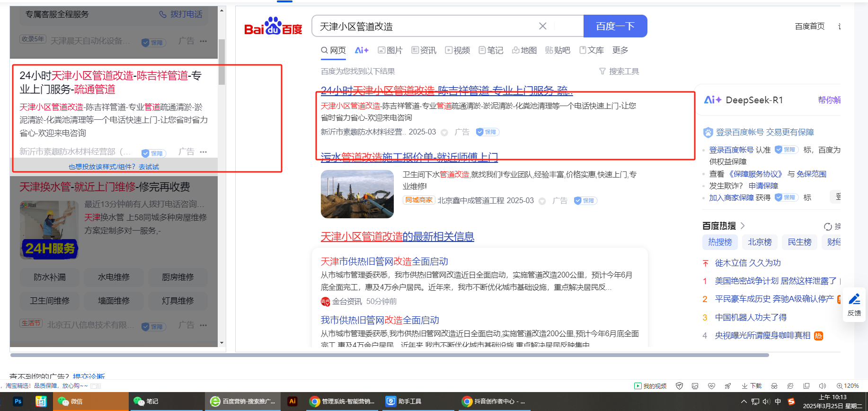
Task: Expand the 更多 search categories
Action: 620,50
